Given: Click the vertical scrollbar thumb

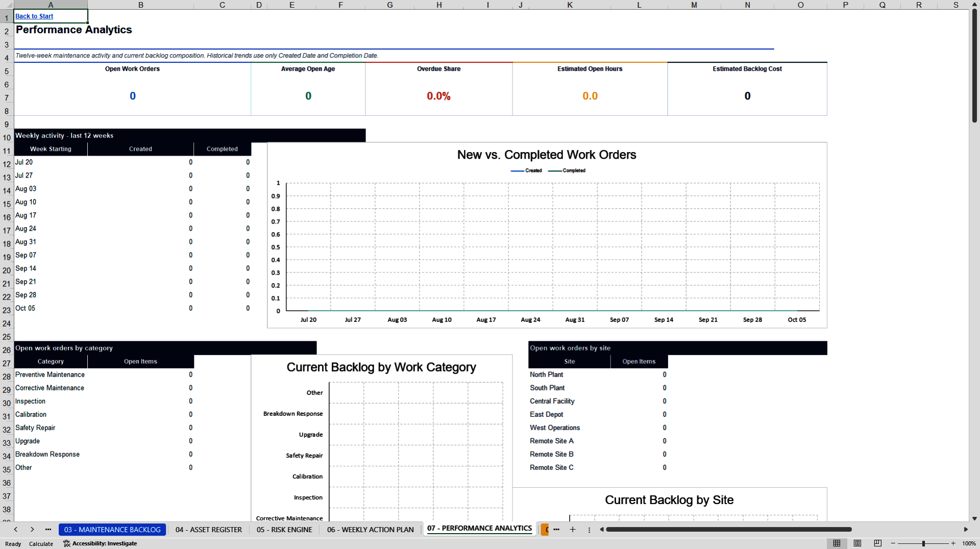Looking at the screenshot, I should click(x=974, y=65).
